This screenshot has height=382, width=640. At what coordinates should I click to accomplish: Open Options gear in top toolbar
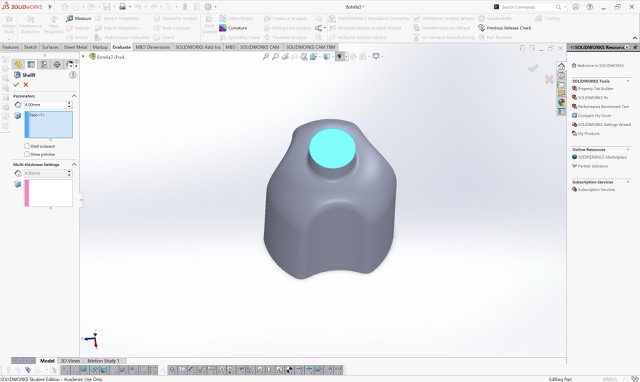[208, 7]
